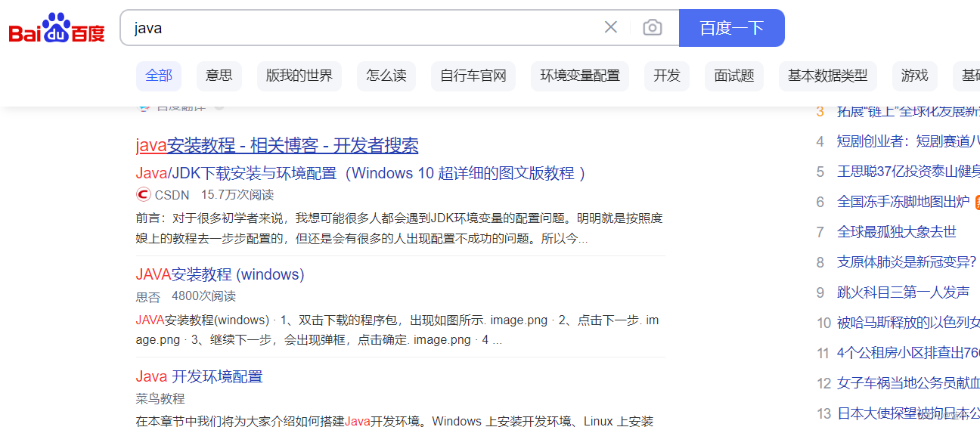Click 4800次阅读 read count
Image resolution: width=980 pixels, height=427 pixels.
tap(204, 296)
